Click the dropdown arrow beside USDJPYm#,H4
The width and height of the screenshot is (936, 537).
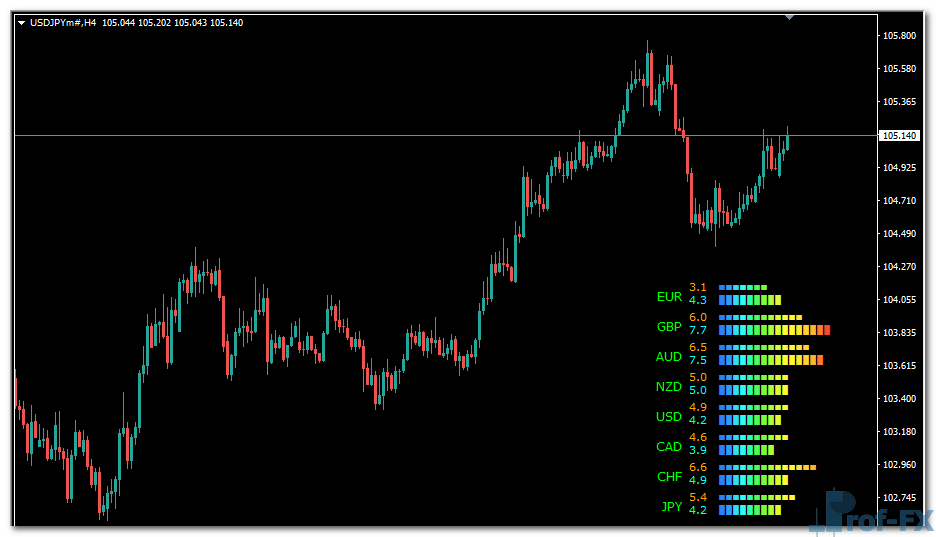pyautogui.click(x=22, y=22)
